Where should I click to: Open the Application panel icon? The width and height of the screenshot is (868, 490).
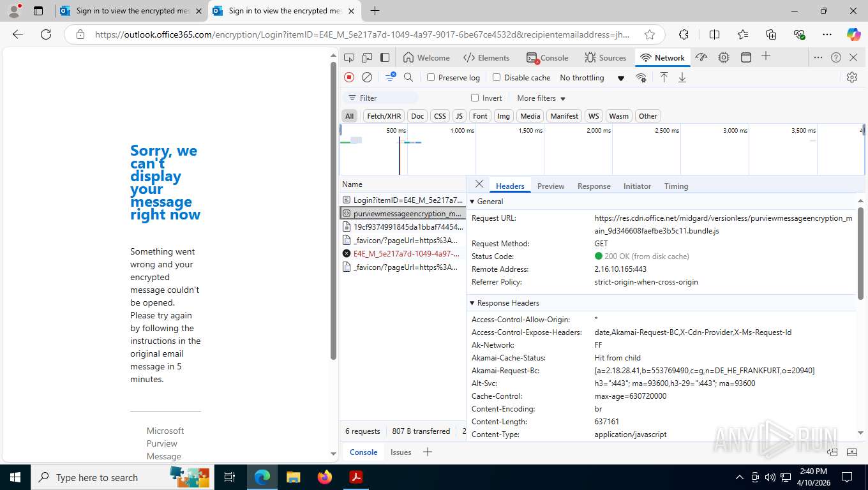[745, 57]
